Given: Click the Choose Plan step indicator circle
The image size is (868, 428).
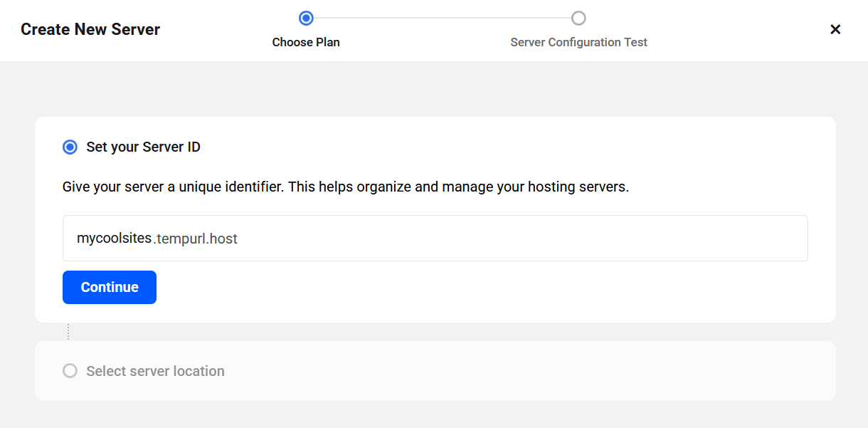Looking at the screenshot, I should (306, 18).
